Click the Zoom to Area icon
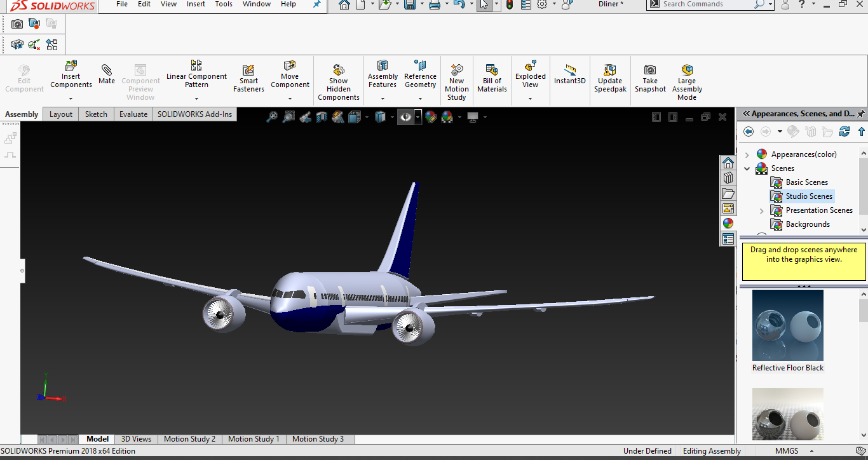Viewport: 868px width, 460px height. 288,117
